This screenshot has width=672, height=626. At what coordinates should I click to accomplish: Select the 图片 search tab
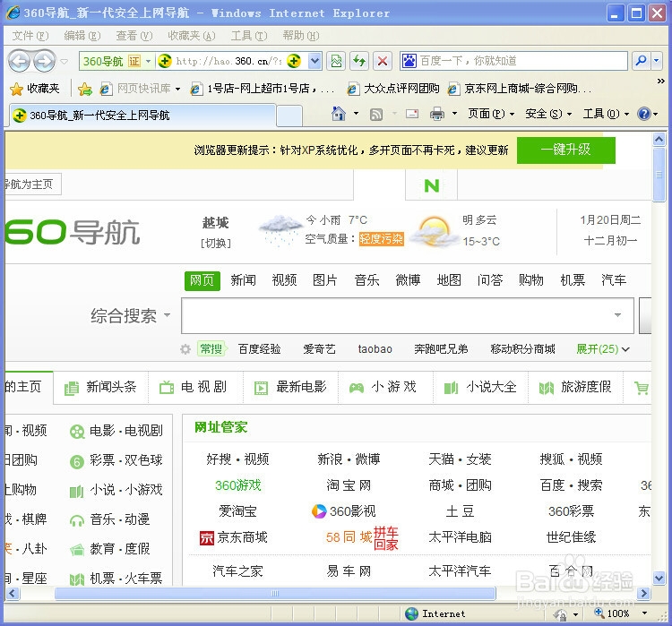(x=325, y=280)
